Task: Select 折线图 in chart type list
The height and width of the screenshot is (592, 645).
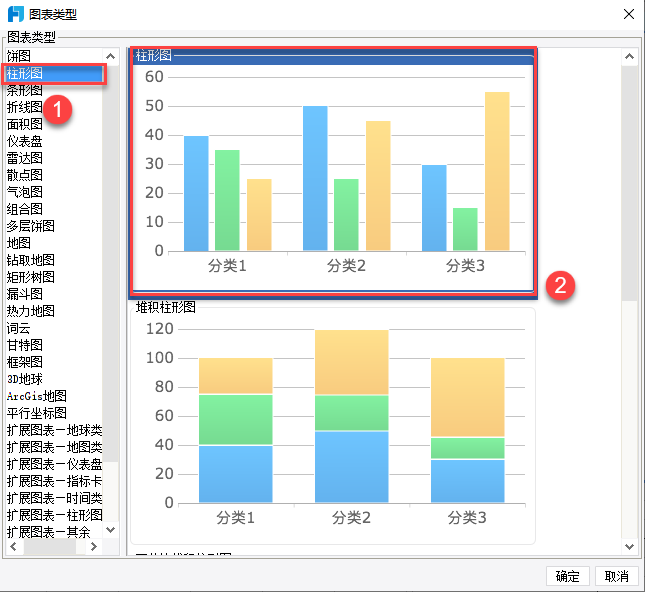Action: 53,107
